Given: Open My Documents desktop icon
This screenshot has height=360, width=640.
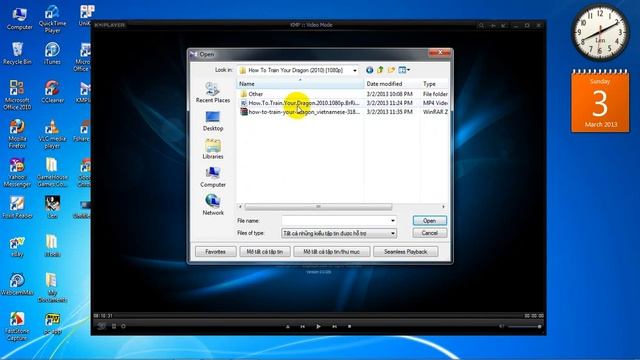Looking at the screenshot, I should (52, 288).
